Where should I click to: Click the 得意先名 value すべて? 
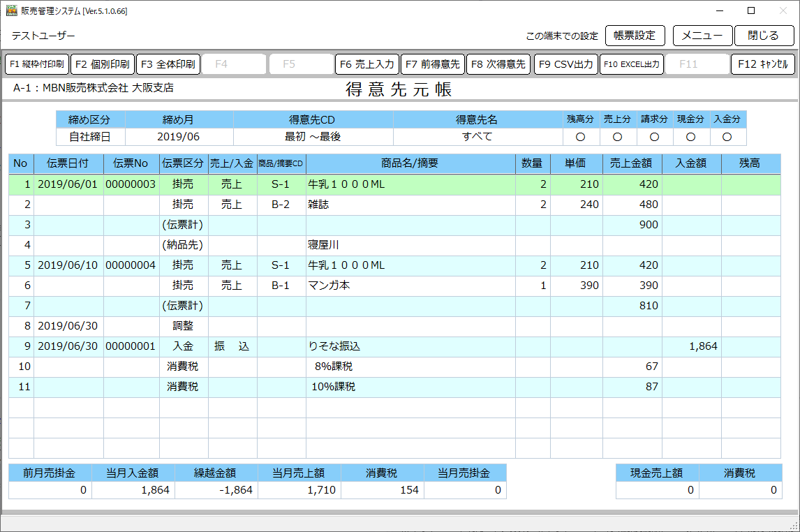pyautogui.click(x=477, y=137)
